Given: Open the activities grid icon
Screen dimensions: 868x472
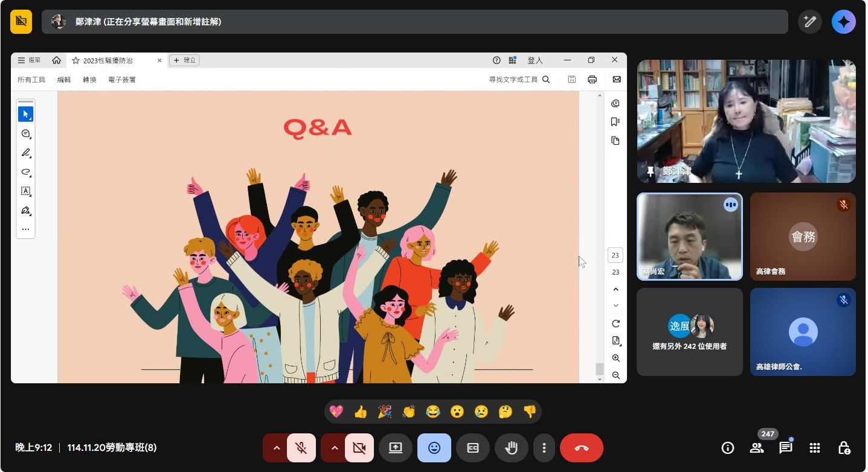Looking at the screenshot, I should pyautogui.click(x=814, y=448).
